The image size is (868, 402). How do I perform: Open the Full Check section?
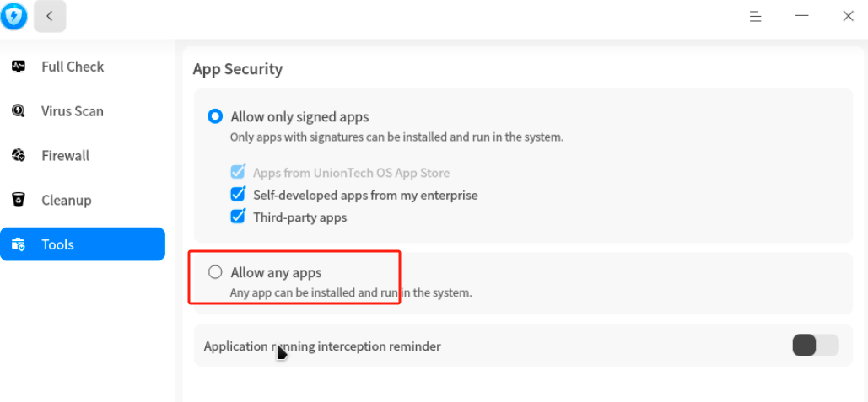pos(73,67)
